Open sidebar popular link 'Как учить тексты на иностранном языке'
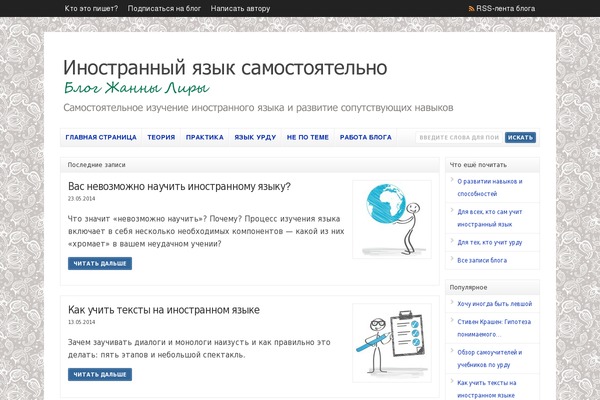Viewport: 600px width, 400px height. click(487, 389)
